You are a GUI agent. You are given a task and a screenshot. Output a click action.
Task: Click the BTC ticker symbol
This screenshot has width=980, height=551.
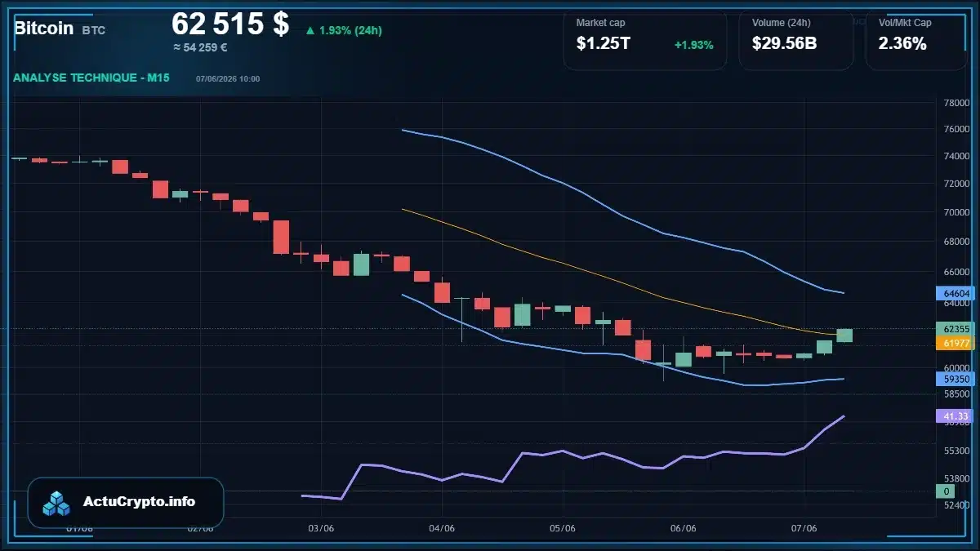coord(93,30)
